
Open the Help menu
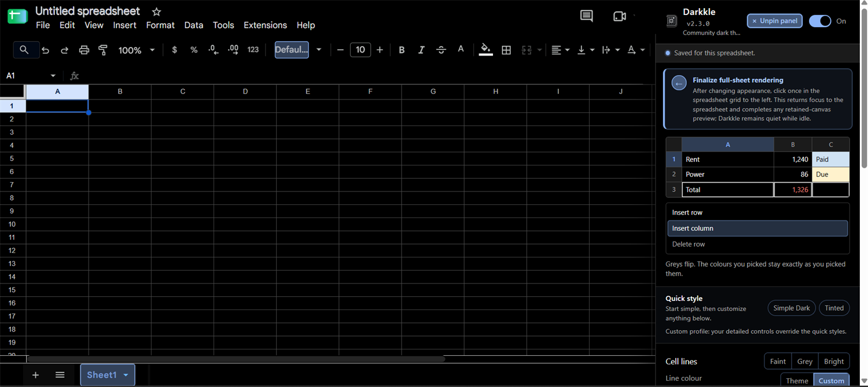306,25
